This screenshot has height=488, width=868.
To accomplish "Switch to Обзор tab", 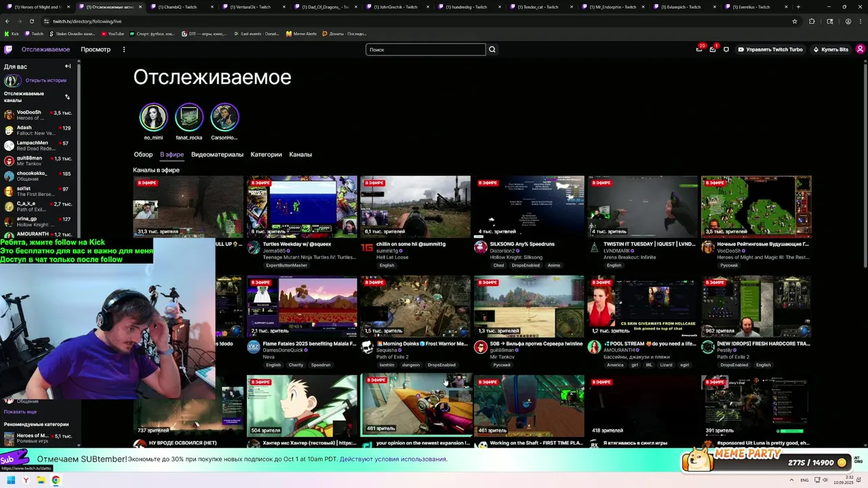I will 143,155.
